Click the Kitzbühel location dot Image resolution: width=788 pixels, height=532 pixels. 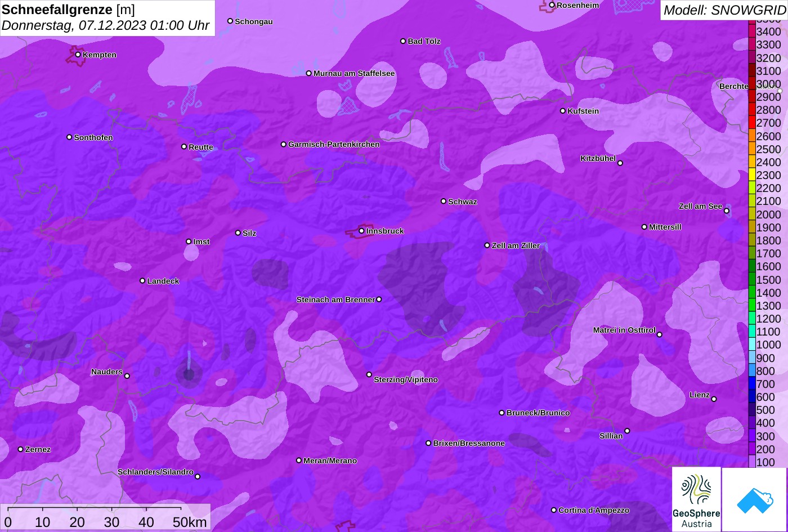coord(620,163)
